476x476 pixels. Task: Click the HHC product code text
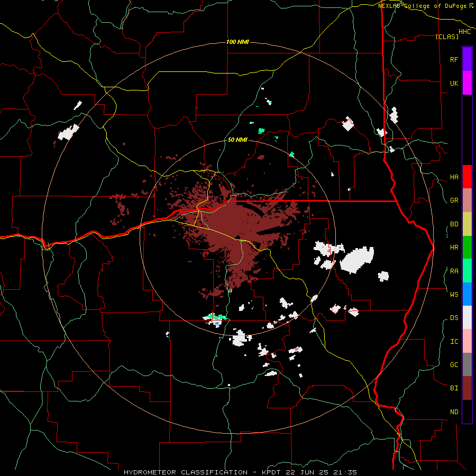pos(464,32)
